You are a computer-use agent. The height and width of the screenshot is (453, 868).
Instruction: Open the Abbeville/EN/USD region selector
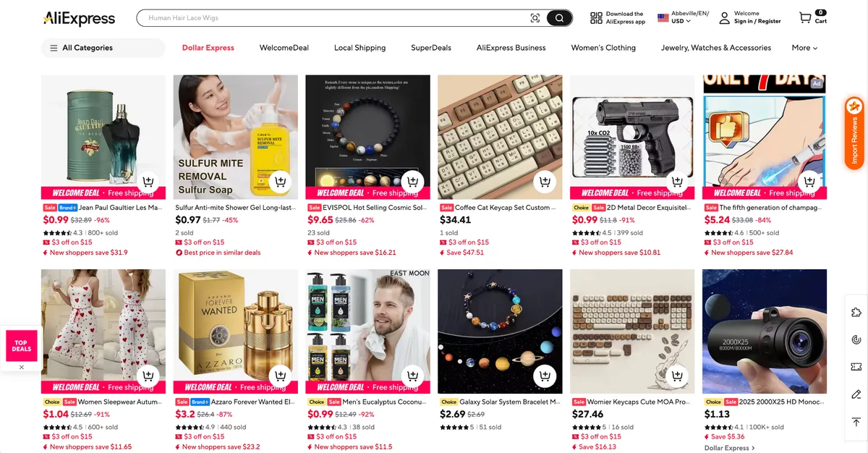[684, 18]
